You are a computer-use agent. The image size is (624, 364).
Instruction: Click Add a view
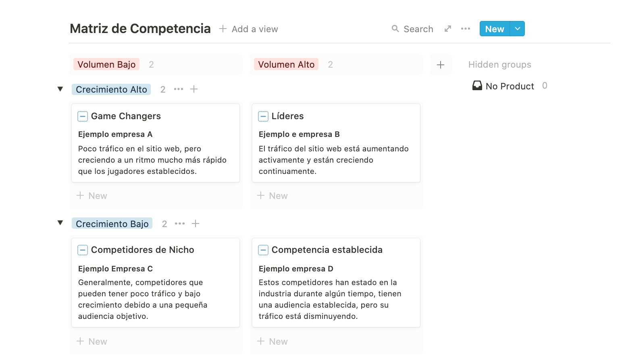(x=249, y=29)
